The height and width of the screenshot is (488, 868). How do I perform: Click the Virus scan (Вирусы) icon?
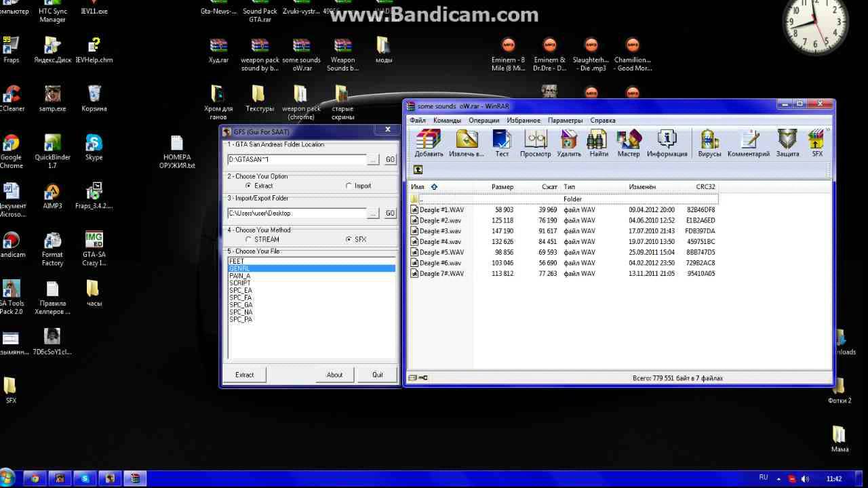[x=710, y=144]
